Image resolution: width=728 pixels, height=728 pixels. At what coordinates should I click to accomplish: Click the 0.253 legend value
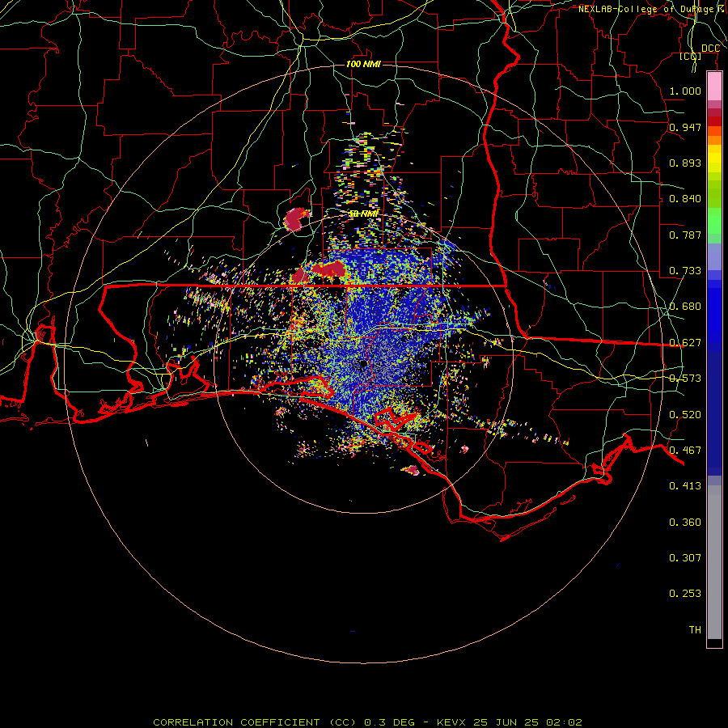685,594
